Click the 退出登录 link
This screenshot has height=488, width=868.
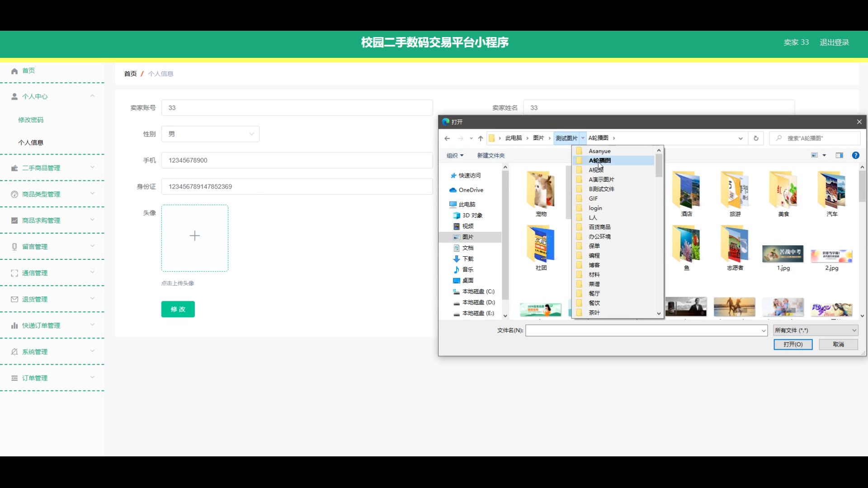(834, 42)
